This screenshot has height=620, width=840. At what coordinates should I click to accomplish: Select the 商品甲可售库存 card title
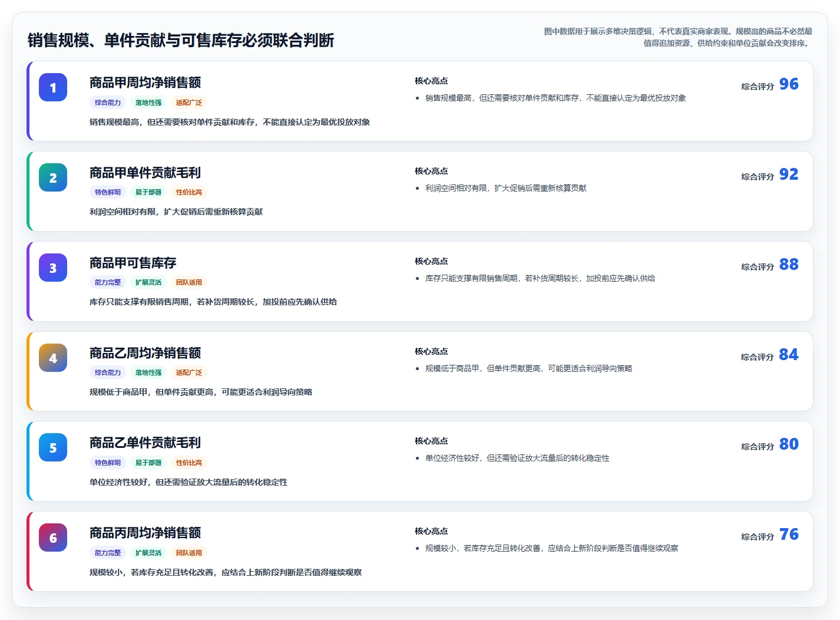[133, 263]
